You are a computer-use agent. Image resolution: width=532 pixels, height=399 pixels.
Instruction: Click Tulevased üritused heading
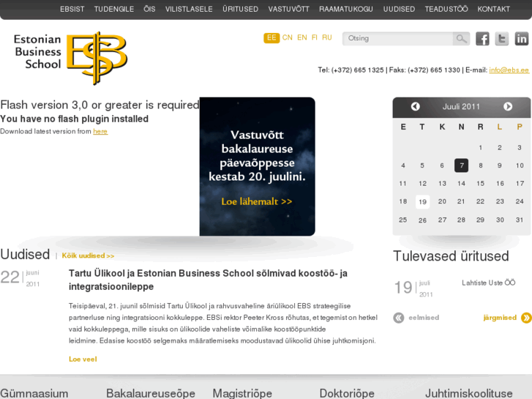[451, 256]
